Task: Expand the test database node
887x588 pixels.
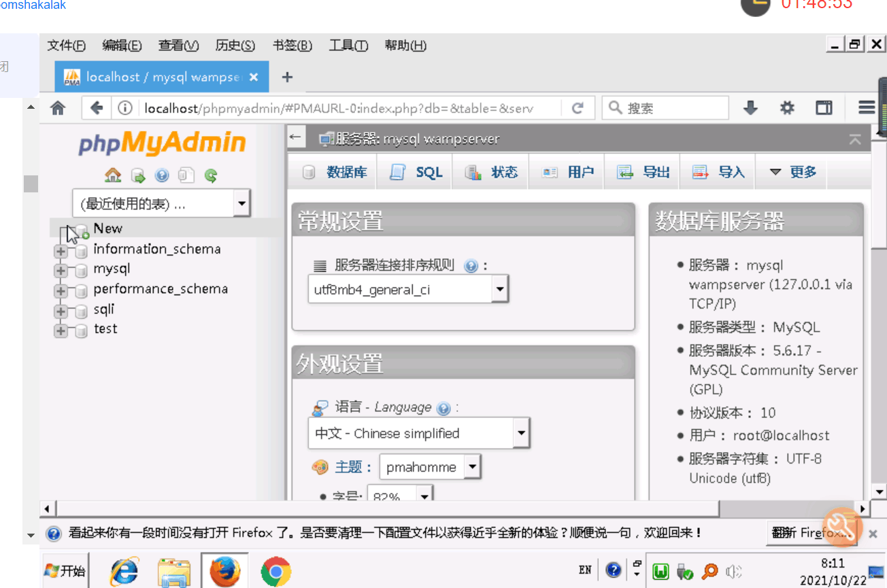Action: coord(61,331)
